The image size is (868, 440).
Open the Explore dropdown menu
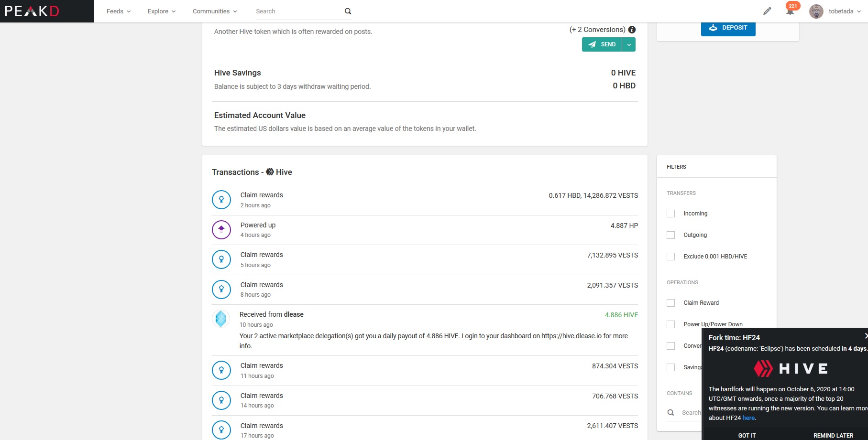point(162,11)
